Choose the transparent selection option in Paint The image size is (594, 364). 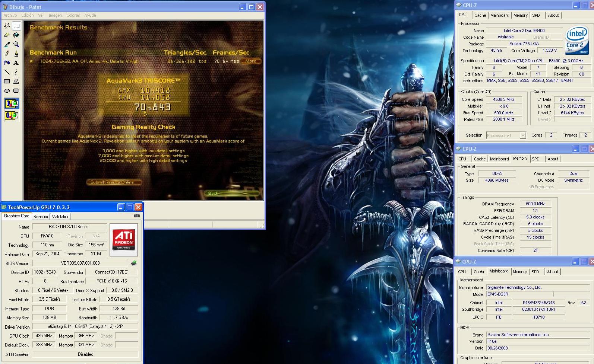(x=12, y=116)
